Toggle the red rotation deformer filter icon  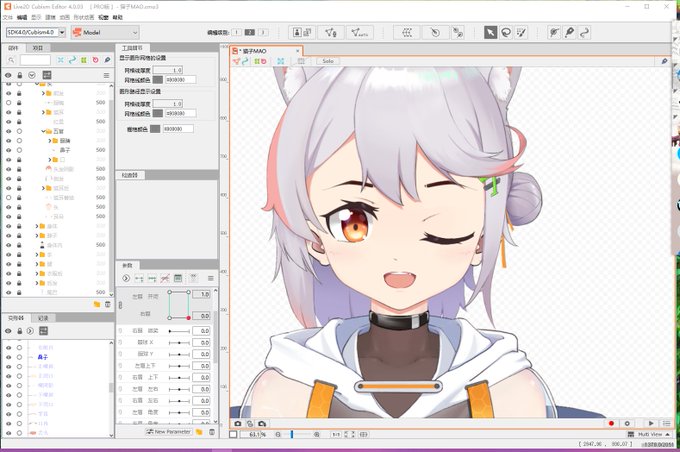(x=95, y=60)
